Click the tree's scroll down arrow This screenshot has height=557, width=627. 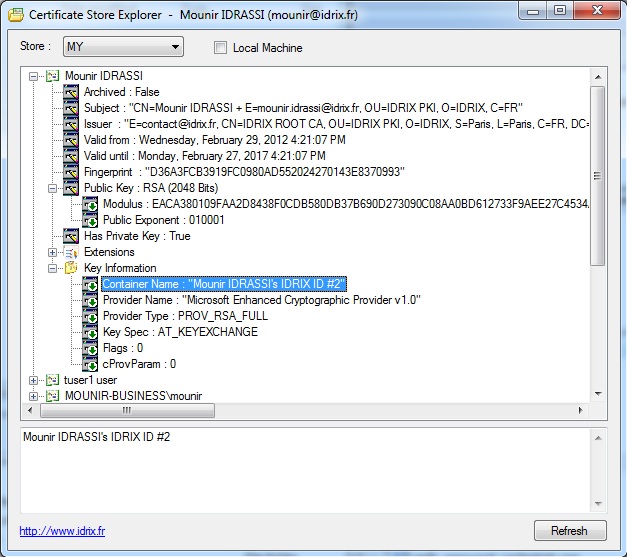point(598,394)
